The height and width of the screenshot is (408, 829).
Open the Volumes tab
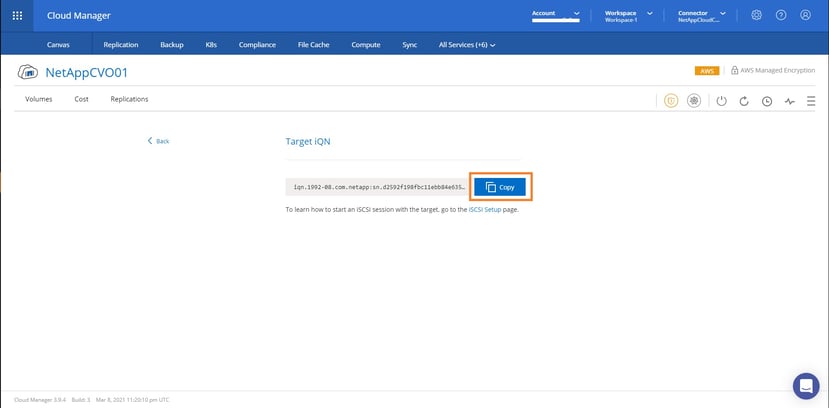pyautogui.click(x=39, y=100)
